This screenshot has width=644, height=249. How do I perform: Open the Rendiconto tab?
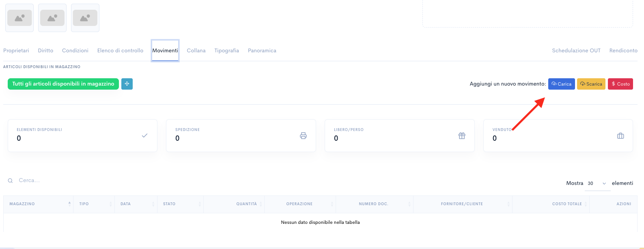click(623, 51)
